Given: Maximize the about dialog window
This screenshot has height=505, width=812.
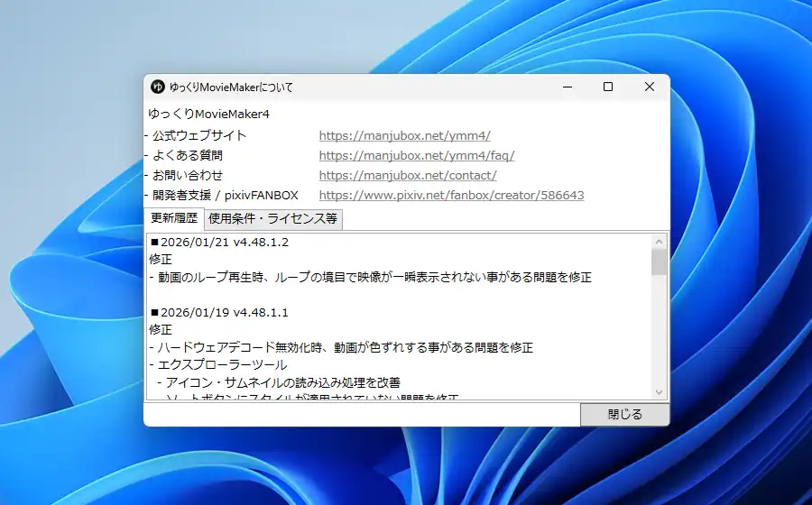Looking at the screenshot, I should pyautogui.click(x=608, y=87).
